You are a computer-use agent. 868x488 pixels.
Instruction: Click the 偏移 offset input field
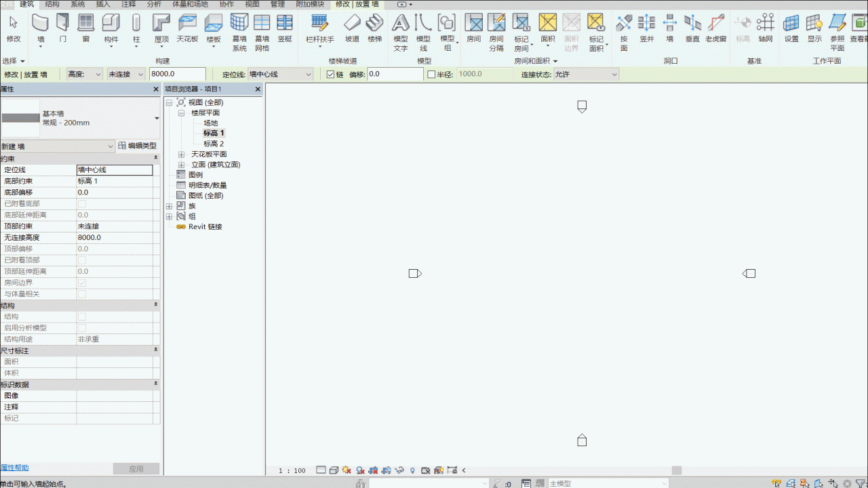coord(395,74)
